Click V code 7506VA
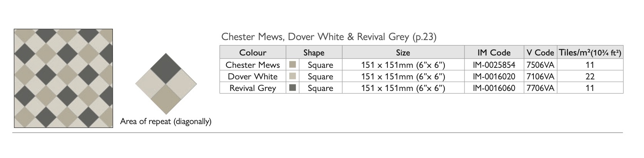The height and width of the screenshot is (158, 644). point(540,65)
